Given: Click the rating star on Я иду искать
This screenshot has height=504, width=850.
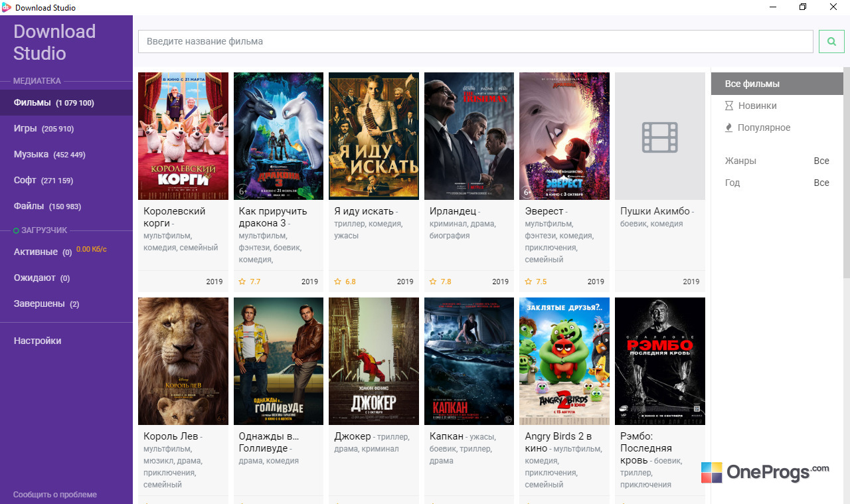Looking at the screenshot, I should coord(337,282).
